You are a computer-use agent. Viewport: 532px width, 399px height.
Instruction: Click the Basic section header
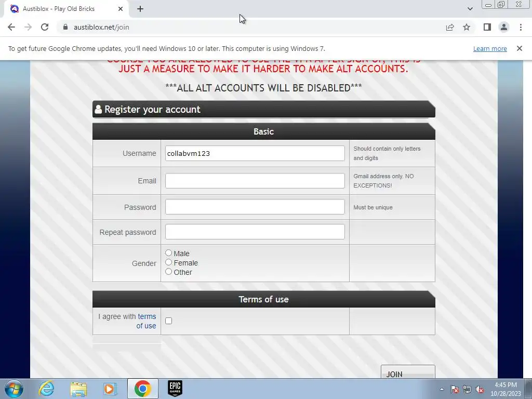263,131
